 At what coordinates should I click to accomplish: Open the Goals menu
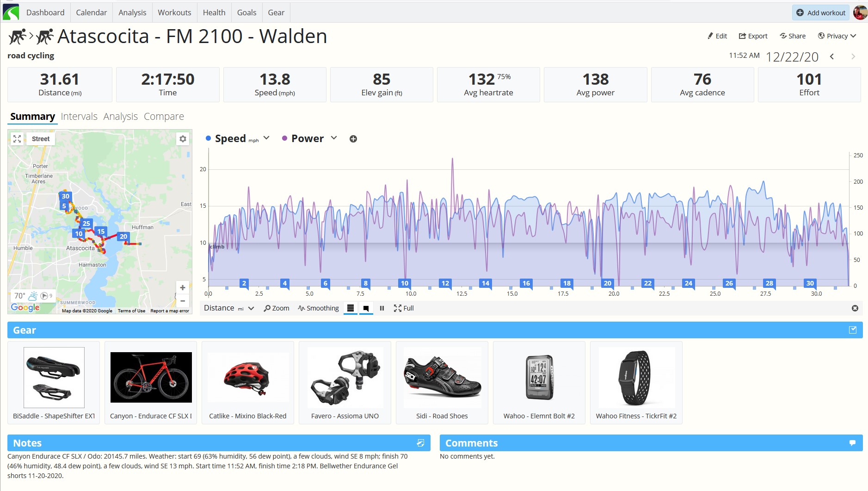click(246, 12)
